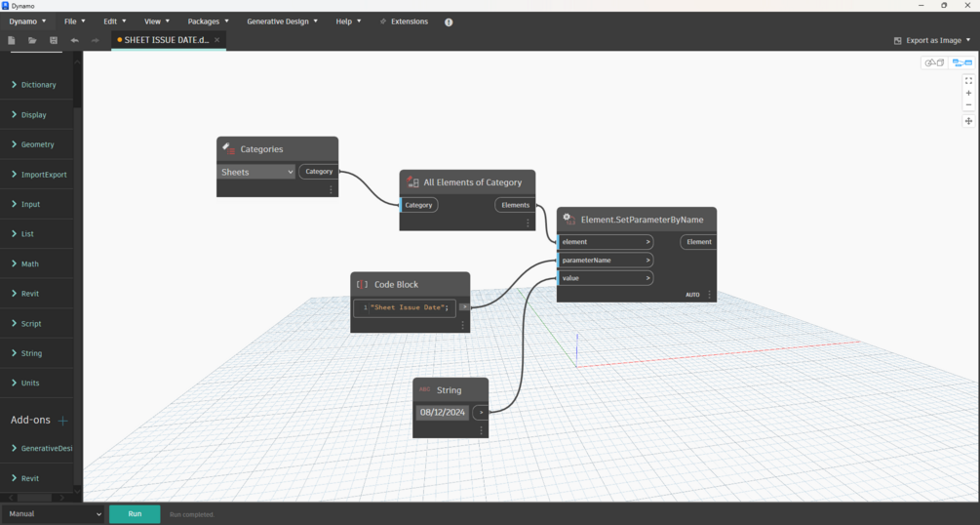Open Element.SetParameterByName node options dots
Screen dimensions: 980x525
pyautogui.click(x=709, y=294)
